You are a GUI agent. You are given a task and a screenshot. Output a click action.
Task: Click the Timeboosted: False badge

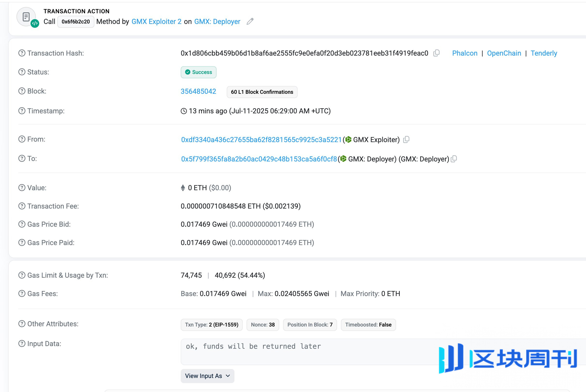click(x=368, y=325)
